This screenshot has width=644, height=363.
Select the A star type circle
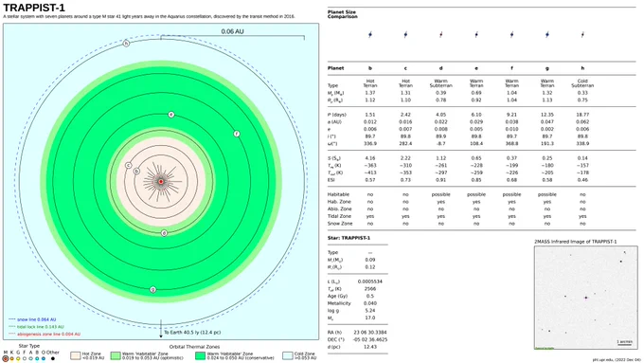click(x=31, y=358)
